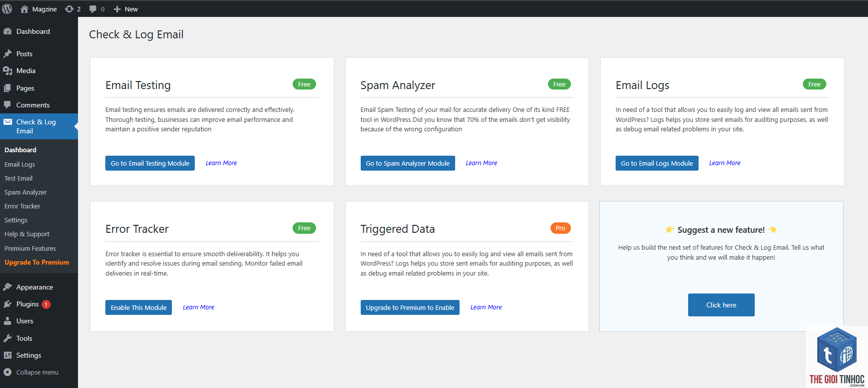Screen dimensions: 868x388
Task: Open the Pages menu item
Action: pyautogui.click(x=25, y=88)
